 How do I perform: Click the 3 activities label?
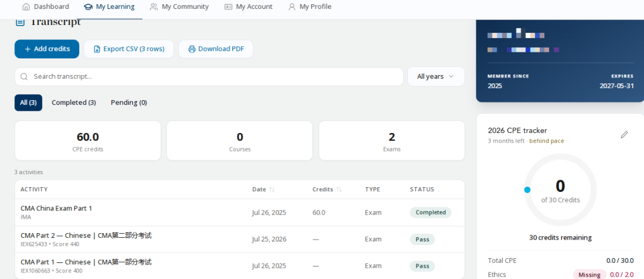click(x=29, y=172)
